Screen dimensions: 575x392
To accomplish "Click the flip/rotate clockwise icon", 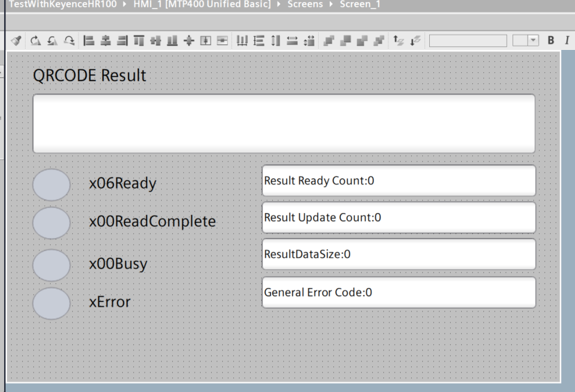I will pyautogui.click(x=69, y=40).
